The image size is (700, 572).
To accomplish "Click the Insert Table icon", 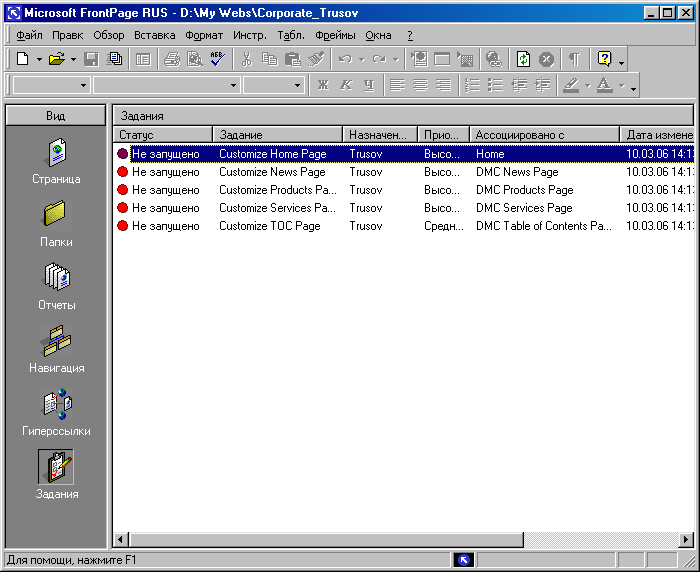I will (x=442, y=59).
